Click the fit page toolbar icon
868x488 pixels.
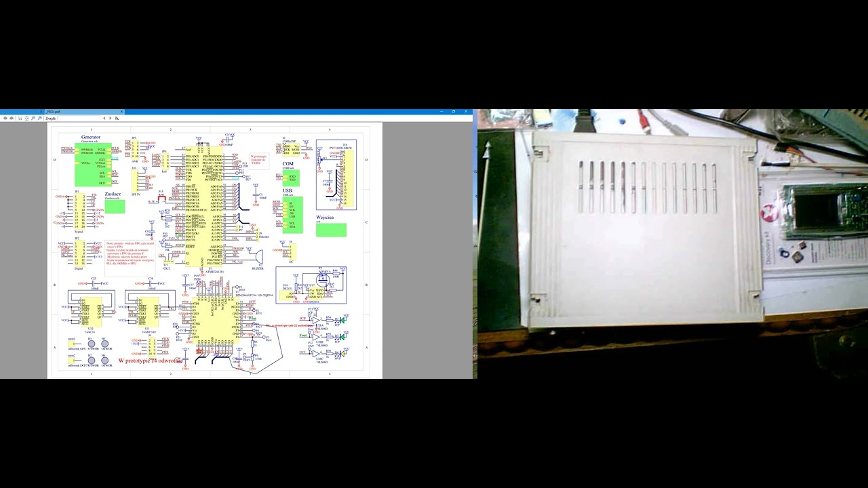[x=26, y=118]
